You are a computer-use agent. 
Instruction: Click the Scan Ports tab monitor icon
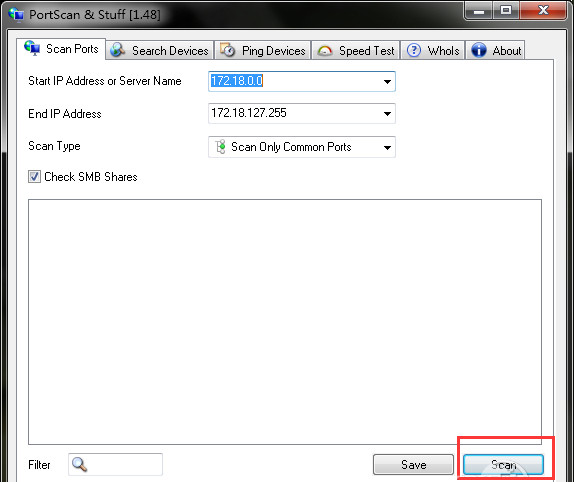[32, 48]
